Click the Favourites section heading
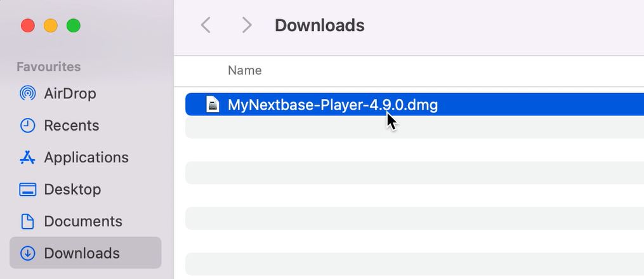The height and width of the screenshot is (279, 644). 48,67
